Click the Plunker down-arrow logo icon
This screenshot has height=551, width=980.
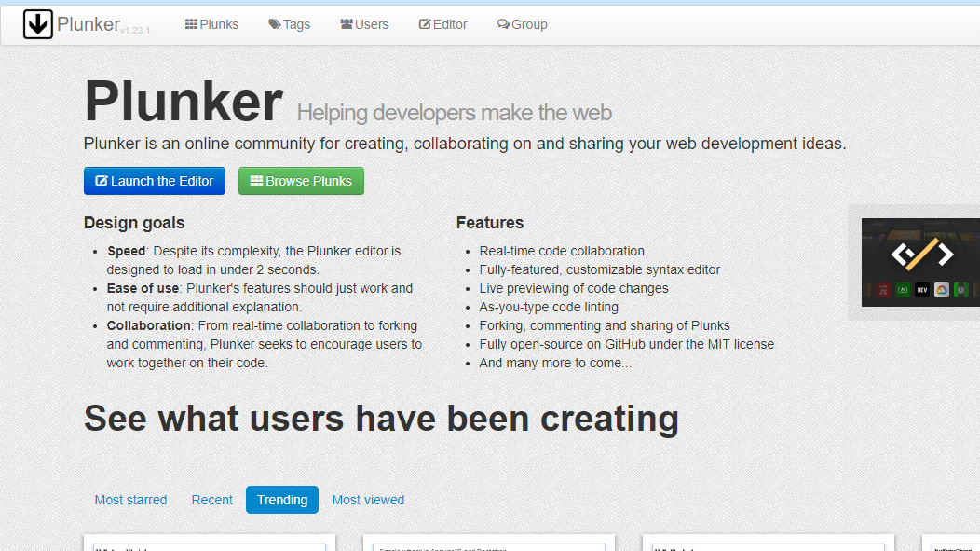[38, 24]
